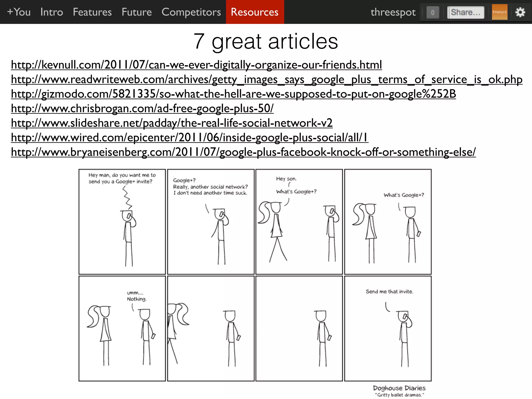Switch to the Intro tab

tap(52, 12)
